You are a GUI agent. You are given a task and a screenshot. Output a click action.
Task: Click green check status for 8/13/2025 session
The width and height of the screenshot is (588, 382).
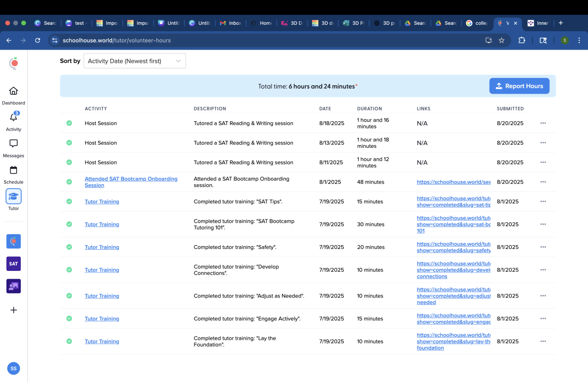(x=69, y=143)
